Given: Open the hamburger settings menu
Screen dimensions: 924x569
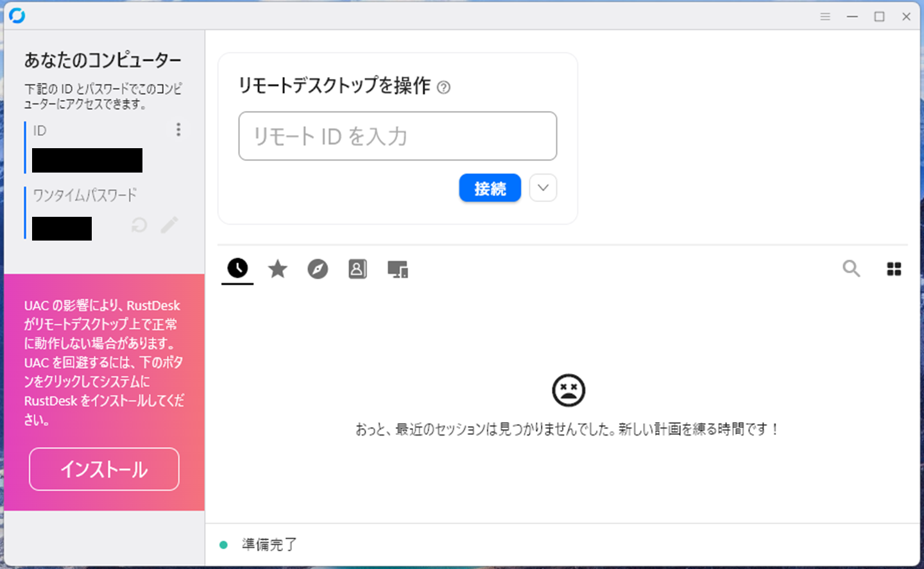Looking at the screenshot, I should 825,17.
